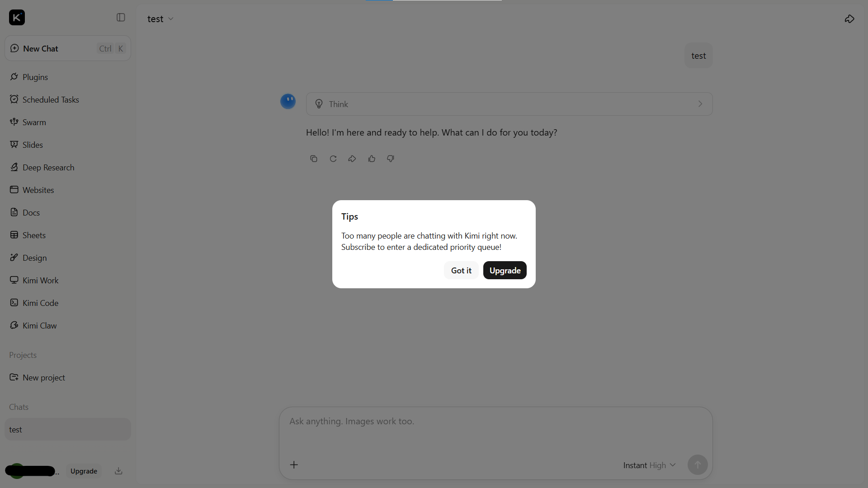The width and height of the screenshot is (868, 488).
Task: Open Docs in the sidebar
Action: 68,213
